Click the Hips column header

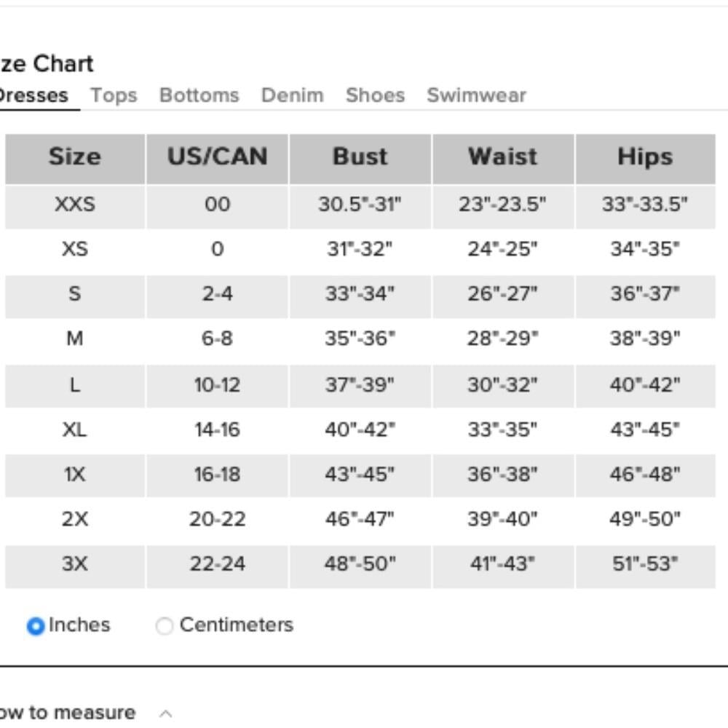(x=645, y=159)
